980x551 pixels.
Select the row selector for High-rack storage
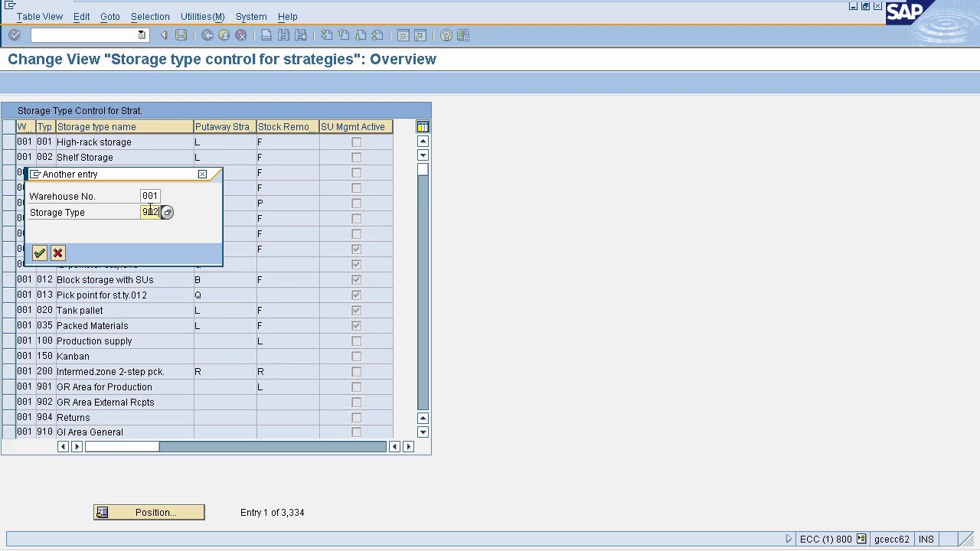(x=8, y=142)
